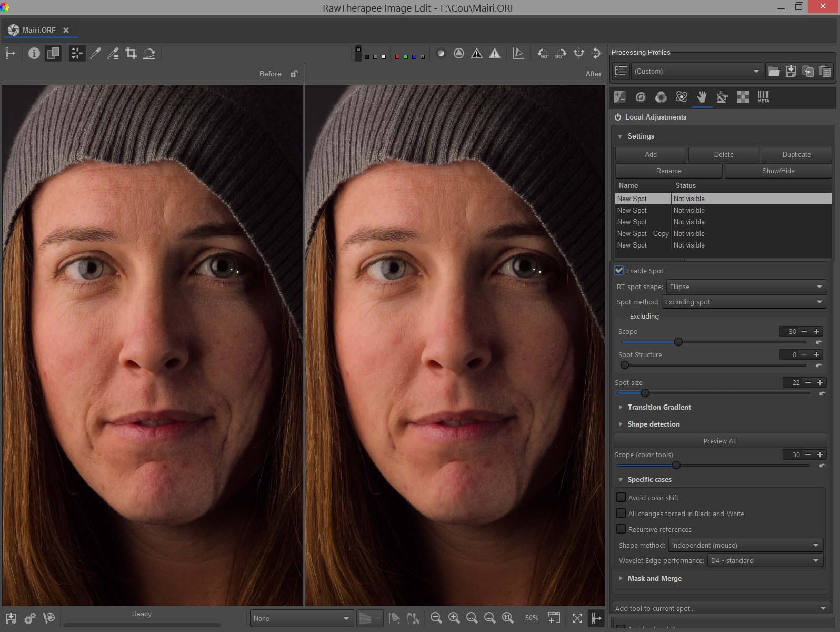Select the Straighten tool icon
Viewport: 840px width, 632px height.
coord(149,53)
